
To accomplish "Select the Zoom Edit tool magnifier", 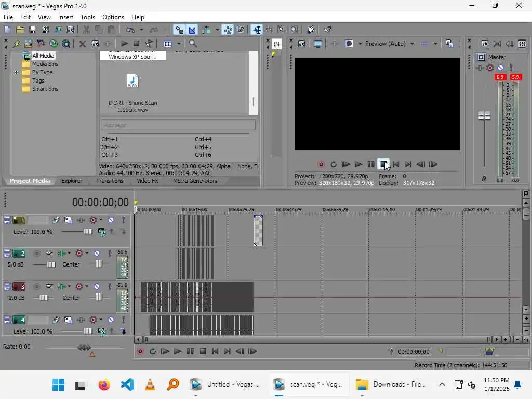I will (x=294, y=30).
